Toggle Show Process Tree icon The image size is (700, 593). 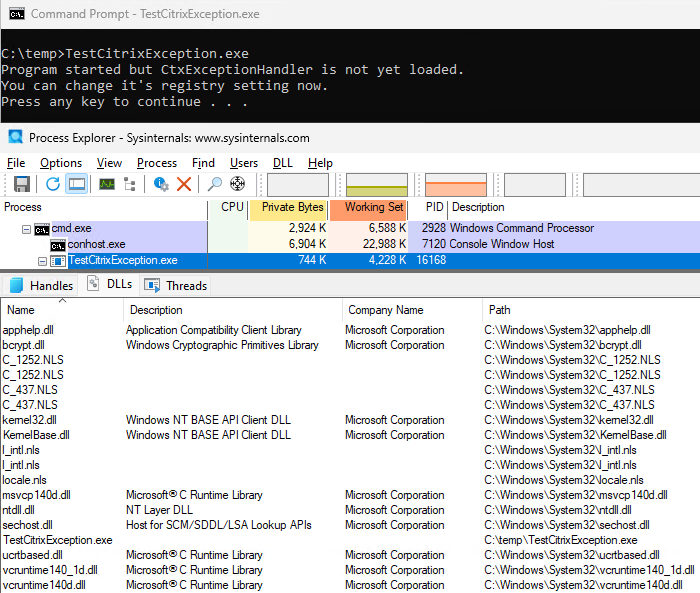pos(129,184)
